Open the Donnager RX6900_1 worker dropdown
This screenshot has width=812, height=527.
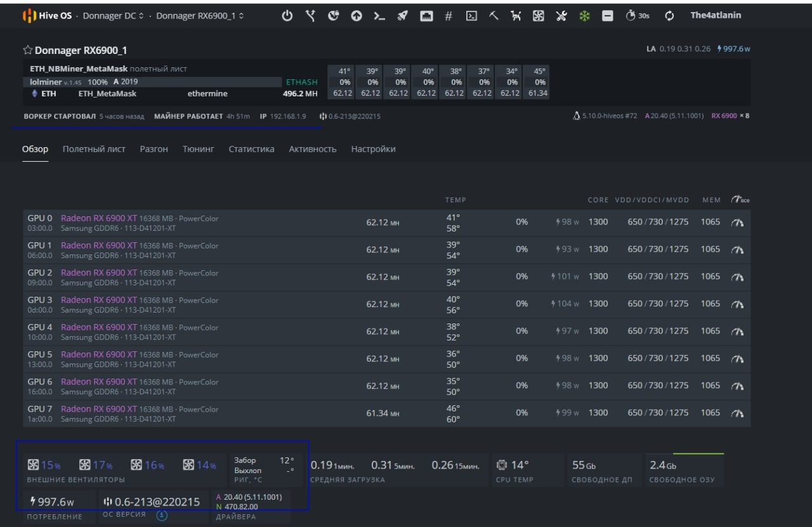pos(200,16)
